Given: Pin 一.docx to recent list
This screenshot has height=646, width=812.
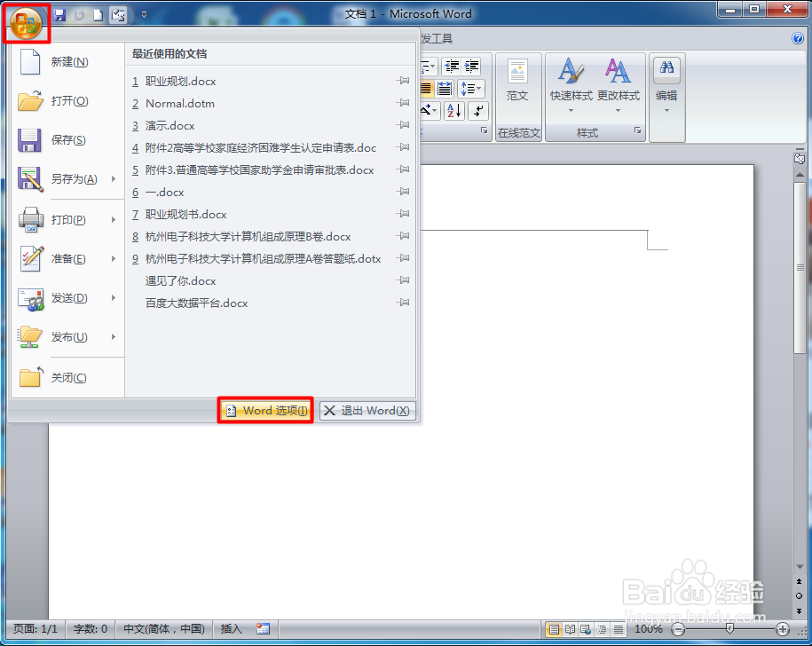Looking at the screenshot, I should pyautogui.click(x=403, y=192).
